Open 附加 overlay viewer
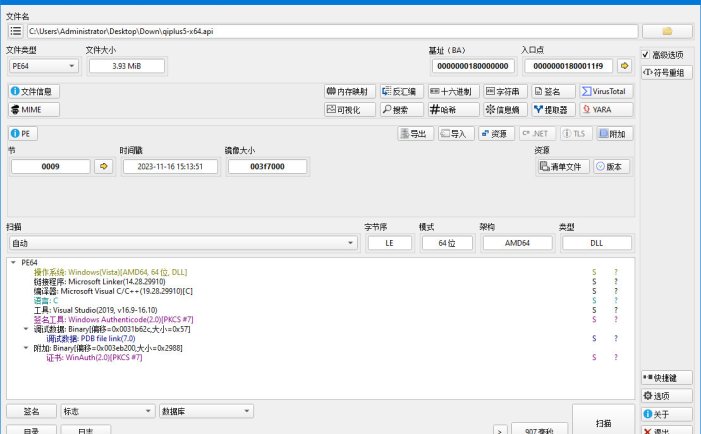 pyautogui.click(x=615, y=134)
